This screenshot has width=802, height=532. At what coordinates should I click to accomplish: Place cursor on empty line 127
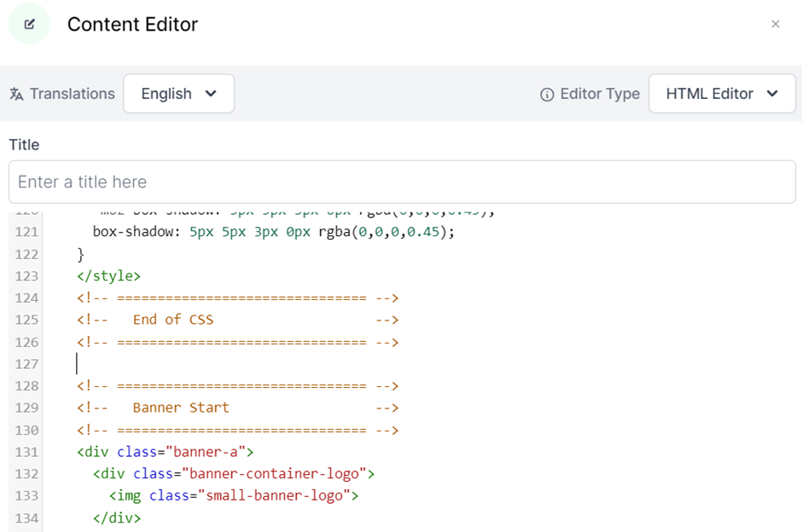(x=256, y=364)
